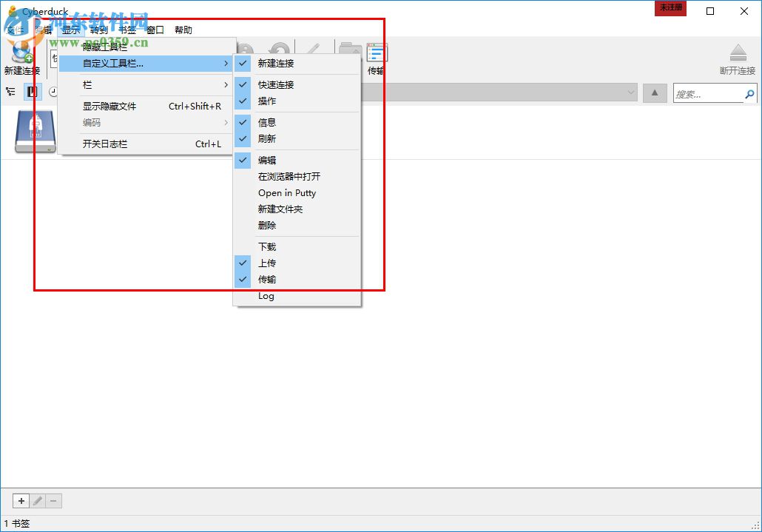The image size is (762, 532).
Task: Uncheck the 编辑 submenu toolbar item
Action: pos(297,161)
